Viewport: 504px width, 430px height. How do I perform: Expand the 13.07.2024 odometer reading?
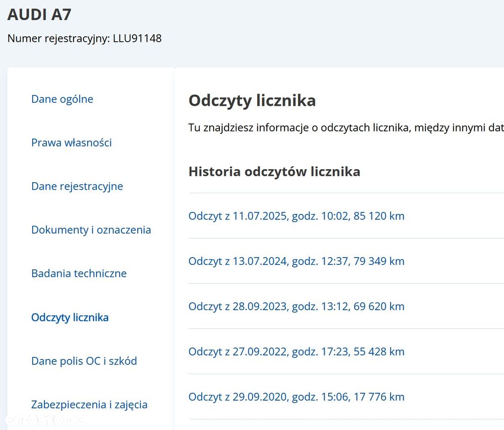pyautogui.click(x=296, y=261)
